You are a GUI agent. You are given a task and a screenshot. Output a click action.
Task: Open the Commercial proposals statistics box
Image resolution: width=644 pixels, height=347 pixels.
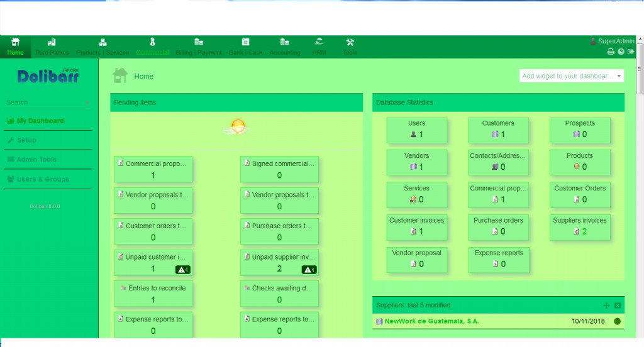click(x=498, y=194)
